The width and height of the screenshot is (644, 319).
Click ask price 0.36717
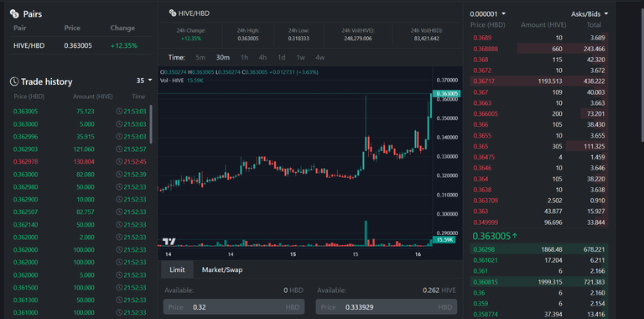point(484,81)
